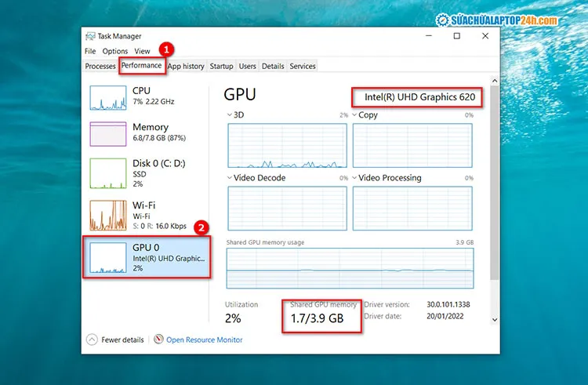The width and height of the screenshot is (588, 385).
Task: Switch to the Processes tab
Action: (100, 67)
